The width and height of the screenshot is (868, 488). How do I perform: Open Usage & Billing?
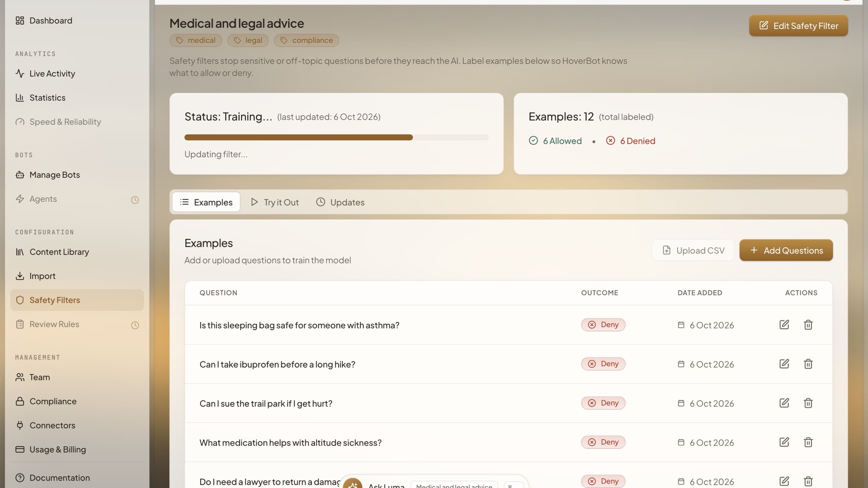(x=77, y=449)
